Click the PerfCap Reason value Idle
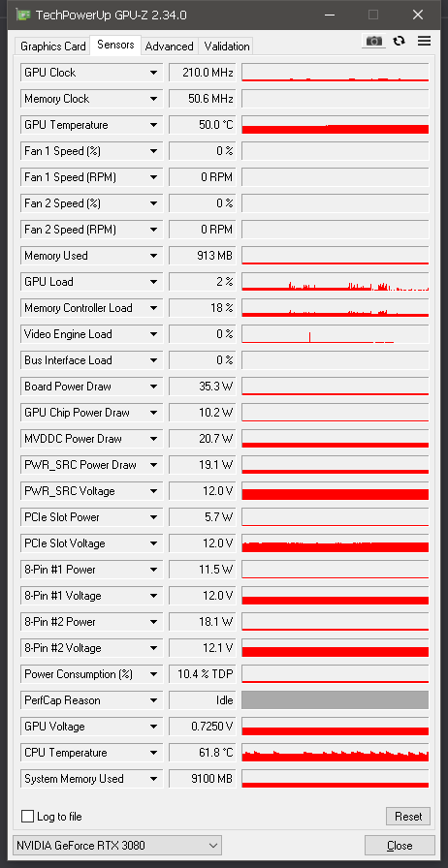The height and width of the screenshot is (868, 448). point(203,700)
